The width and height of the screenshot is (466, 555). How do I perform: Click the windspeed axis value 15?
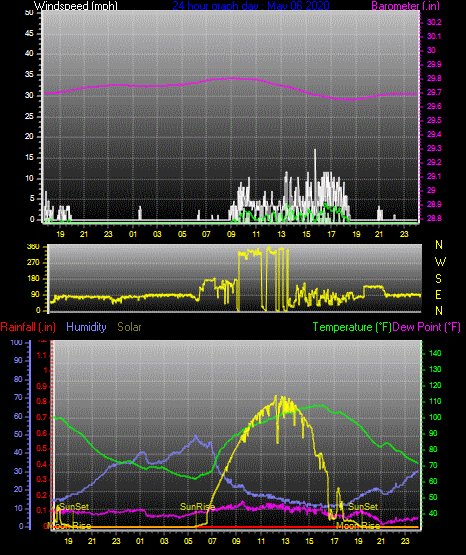pos(29,158)
